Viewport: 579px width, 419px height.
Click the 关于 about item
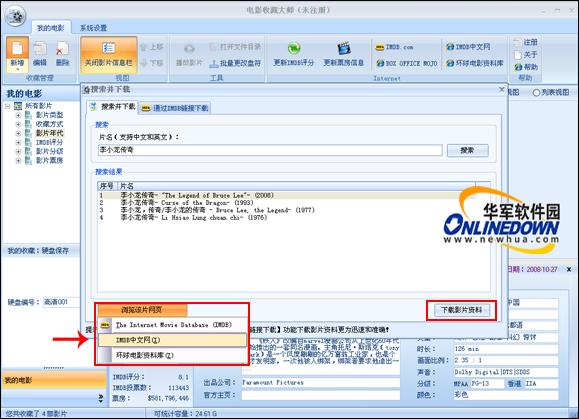(x=526, y=55)
